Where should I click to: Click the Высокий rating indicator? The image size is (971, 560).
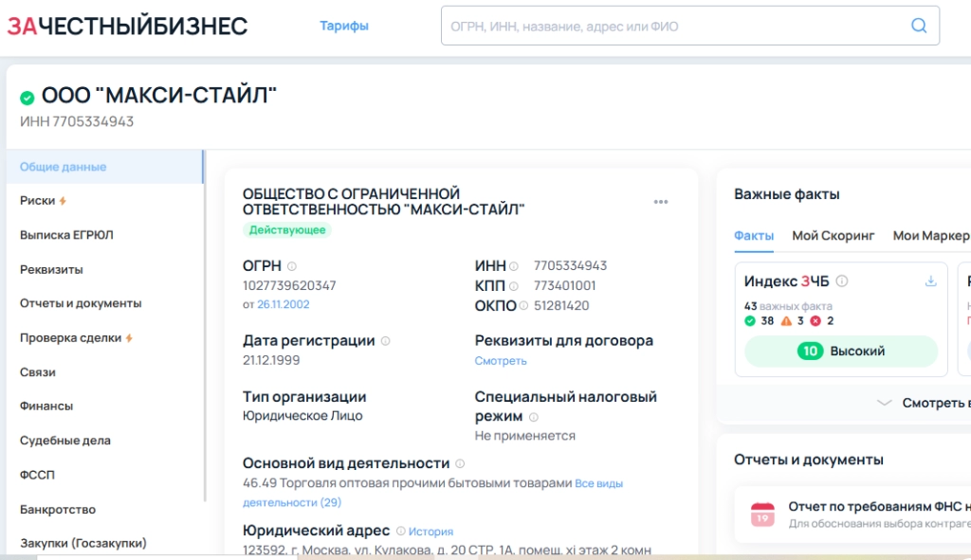(x=840, y=352)
